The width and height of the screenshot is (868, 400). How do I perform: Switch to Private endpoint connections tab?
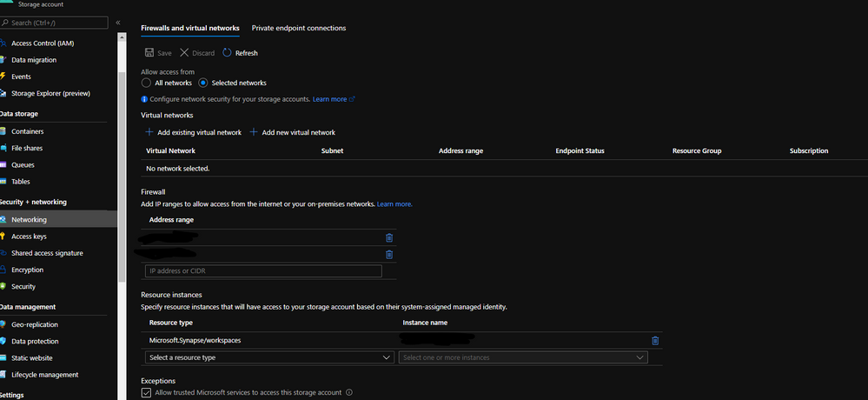click(x=299, y=28)
